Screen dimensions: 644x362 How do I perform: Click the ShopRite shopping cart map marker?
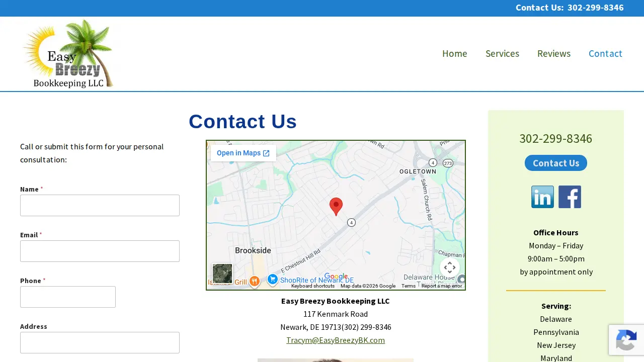[x=273, y=280]
